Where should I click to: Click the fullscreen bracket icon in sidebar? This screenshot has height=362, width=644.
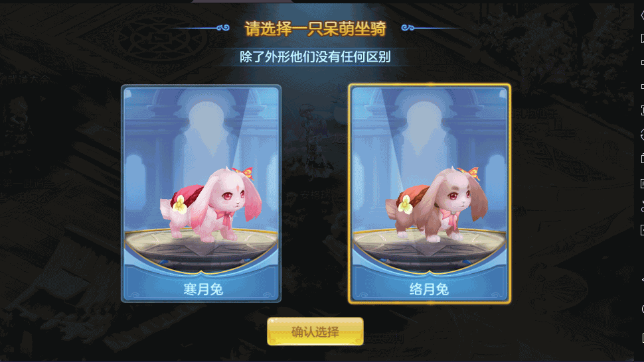(642, 110)
